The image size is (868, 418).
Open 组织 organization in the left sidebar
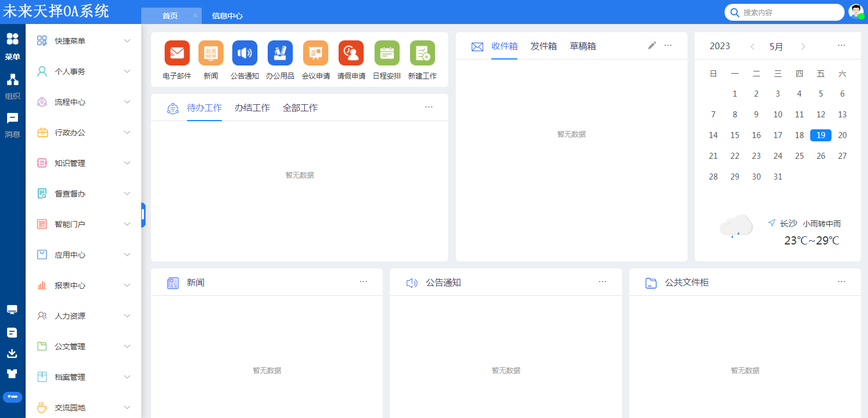click(x=13, y=86)
